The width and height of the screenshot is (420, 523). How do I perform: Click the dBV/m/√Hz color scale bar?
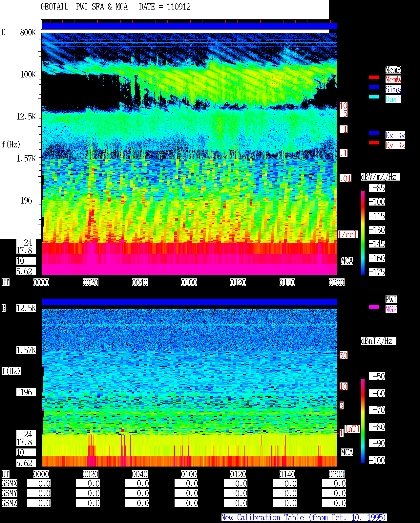pos(363,232)
